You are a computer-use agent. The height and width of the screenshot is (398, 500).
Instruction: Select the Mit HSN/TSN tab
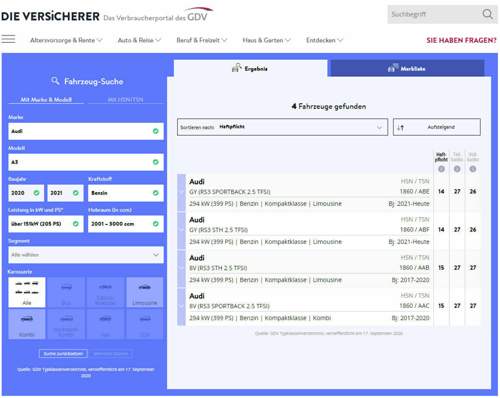tap(126, 100)
